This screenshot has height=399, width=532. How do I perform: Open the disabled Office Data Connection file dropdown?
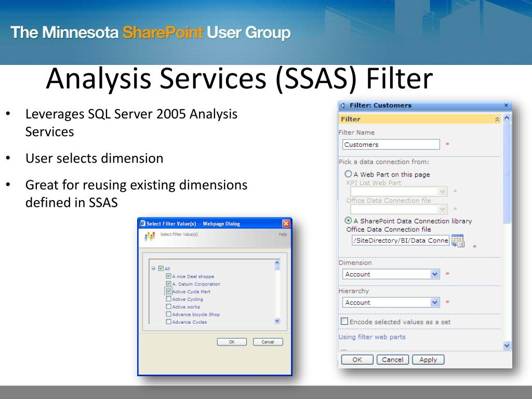point(443,209)
